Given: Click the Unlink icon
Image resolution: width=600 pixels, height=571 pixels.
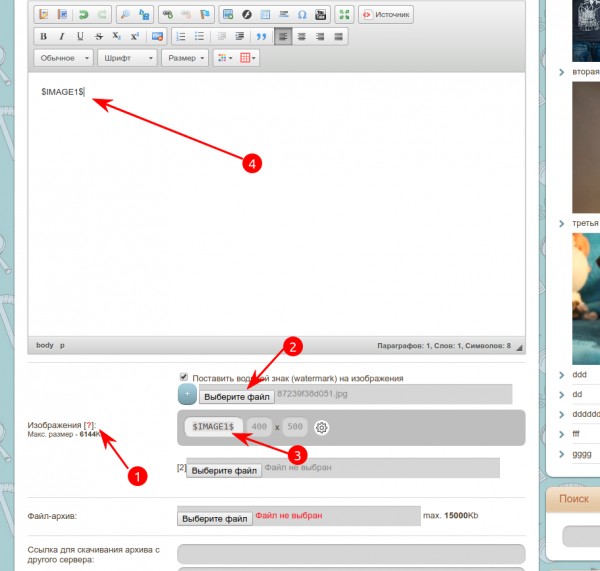Looking at the screenshot, I should (x=186, y=15).
